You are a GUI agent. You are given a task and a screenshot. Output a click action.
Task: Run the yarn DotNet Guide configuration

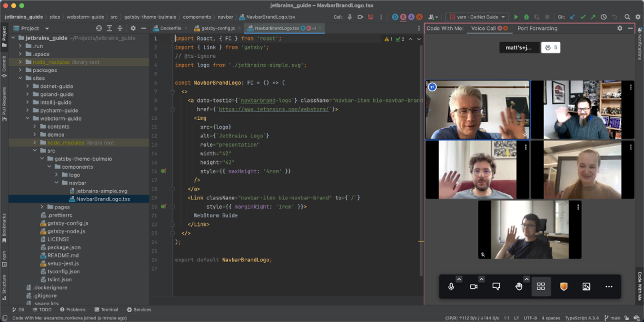point(516,17)
